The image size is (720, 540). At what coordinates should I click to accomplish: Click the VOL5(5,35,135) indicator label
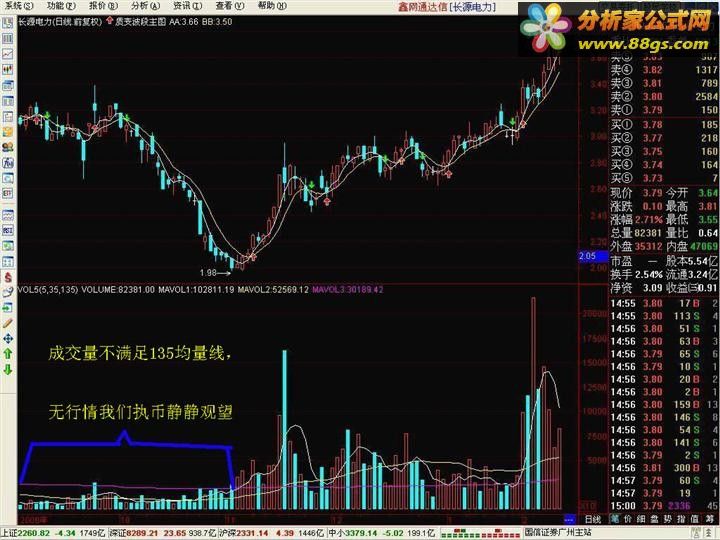point(48,290)
